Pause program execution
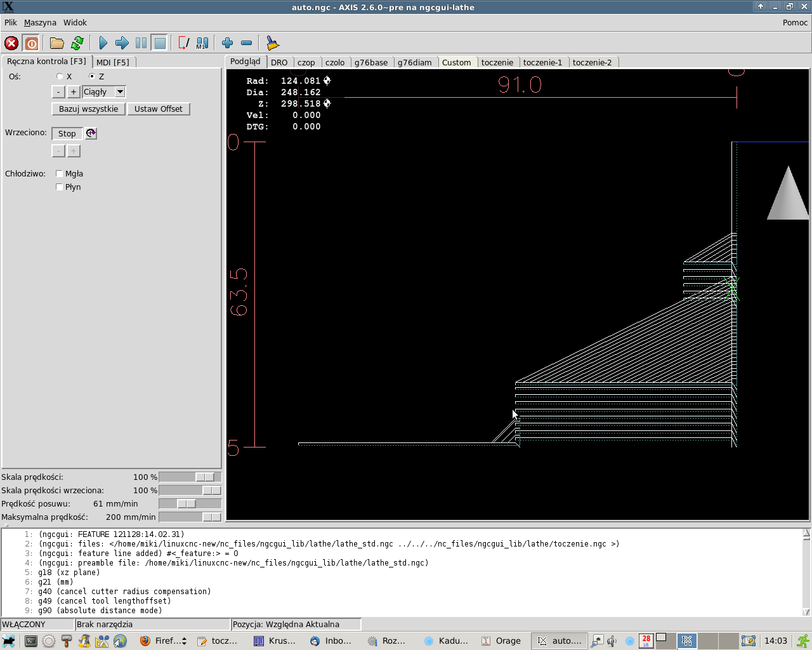Viewport: 812px width, 650px height. click(x=141, y=43)
